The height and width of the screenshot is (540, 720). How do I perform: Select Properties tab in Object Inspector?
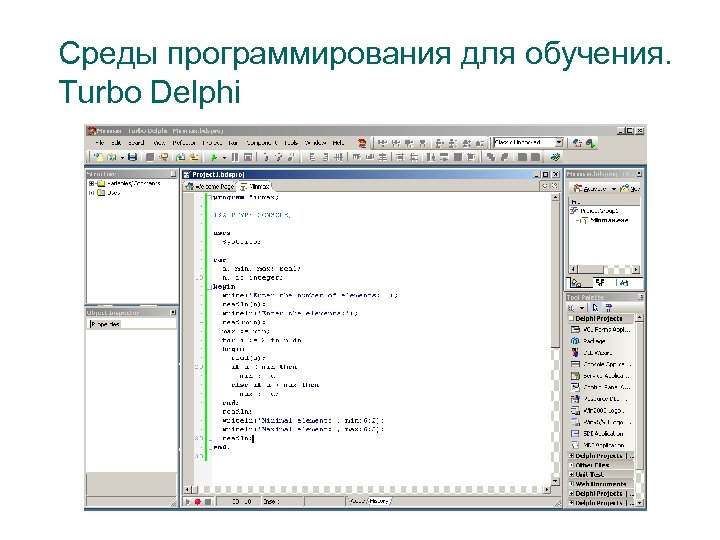click(x=106, y=324)
